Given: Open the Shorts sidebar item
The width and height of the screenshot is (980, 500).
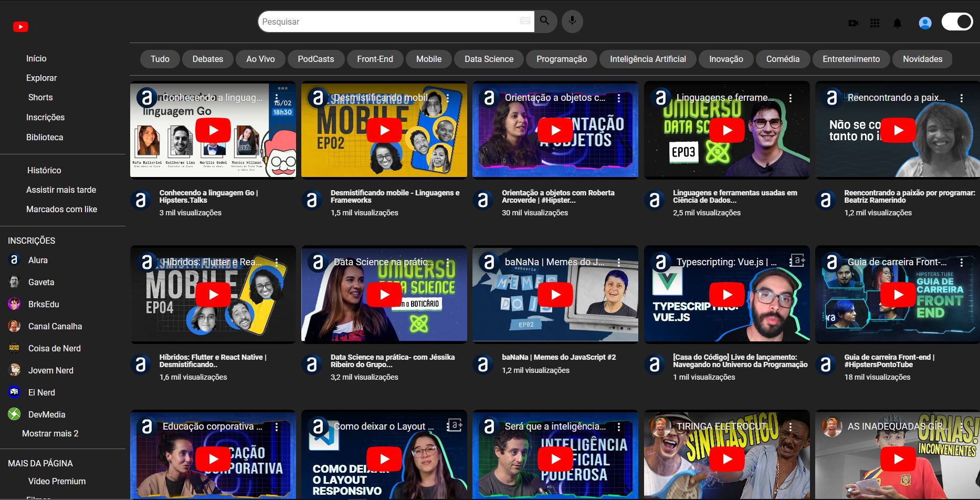Looking at the screenshot, I should pos(40,97).
